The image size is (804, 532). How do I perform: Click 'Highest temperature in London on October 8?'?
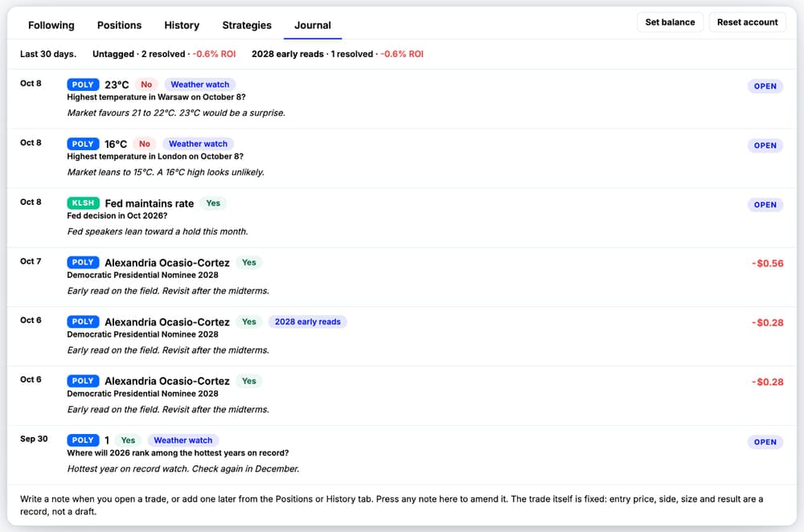(x=155, y=157)
